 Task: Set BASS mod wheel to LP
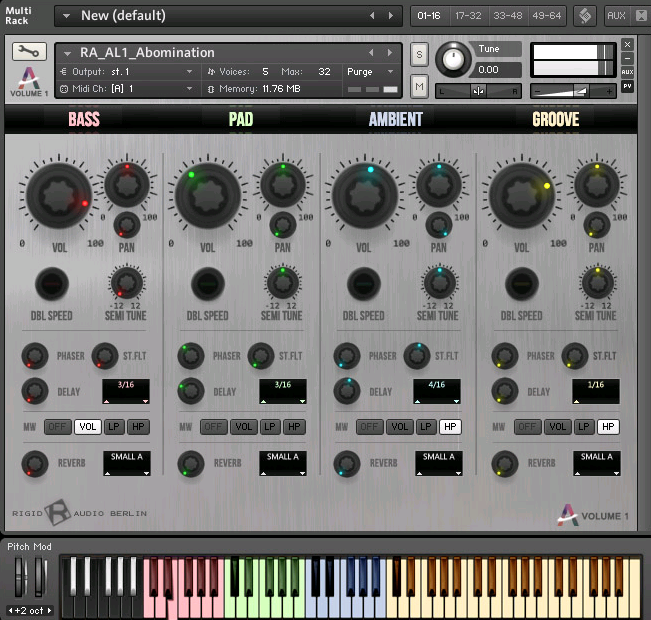(x=114, y=427)
